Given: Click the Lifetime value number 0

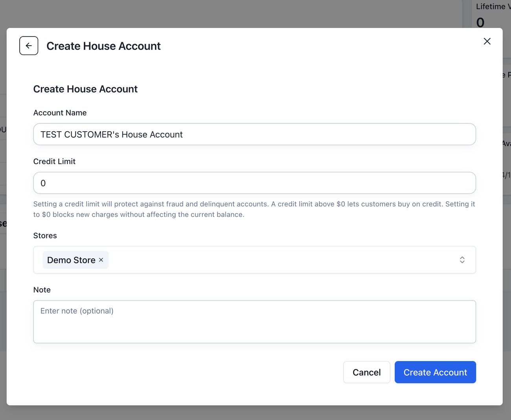Looking at the screenshot, I should pyautogui.click(x=480, y=22).
